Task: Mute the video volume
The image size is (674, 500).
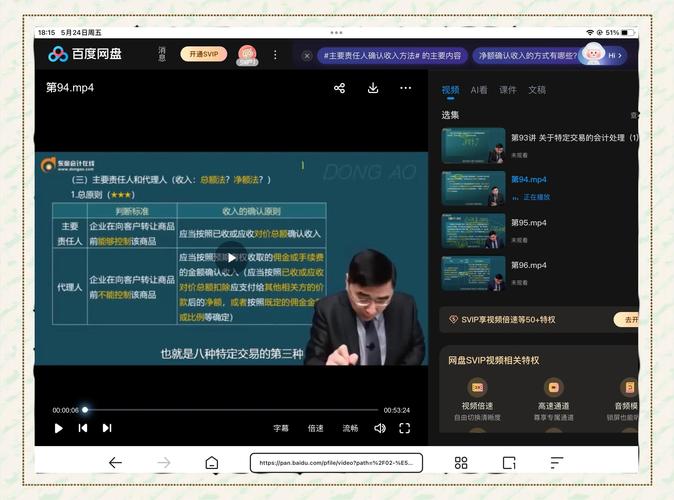Action: (380, 428)
